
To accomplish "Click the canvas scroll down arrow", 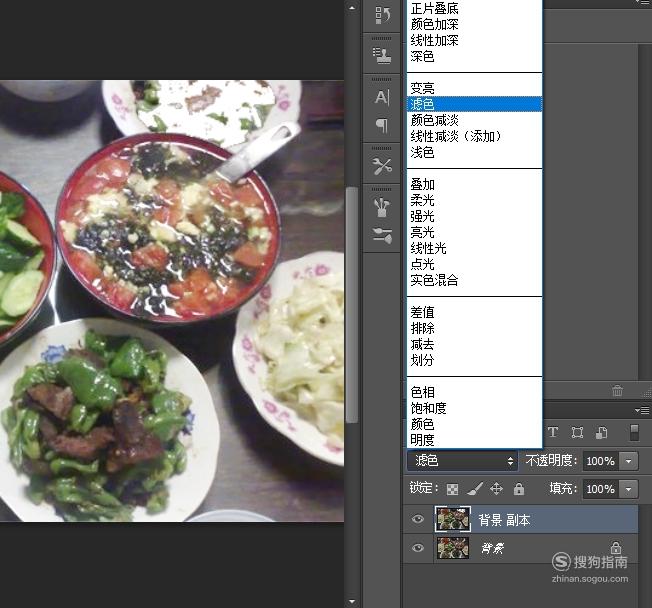I will (x=352, y=601).
